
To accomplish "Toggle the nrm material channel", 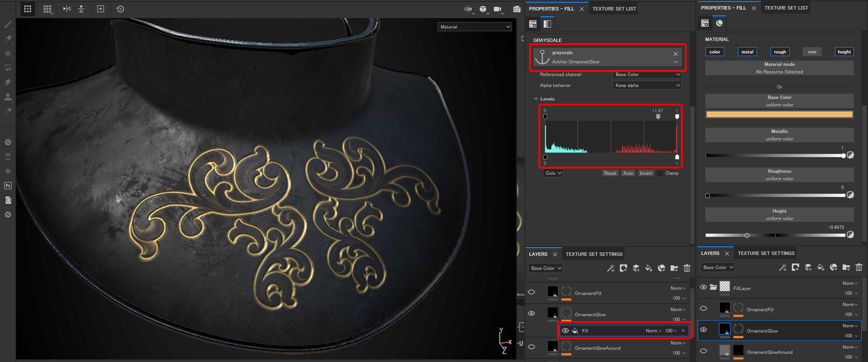I will click(812, 52).
